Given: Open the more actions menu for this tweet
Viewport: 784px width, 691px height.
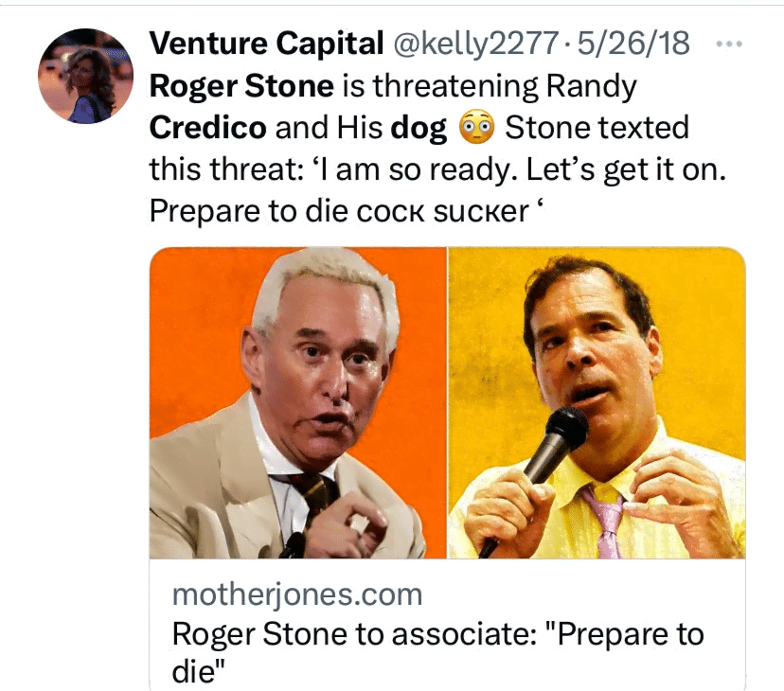Looking at the screenshot, I should pos(729,42).
